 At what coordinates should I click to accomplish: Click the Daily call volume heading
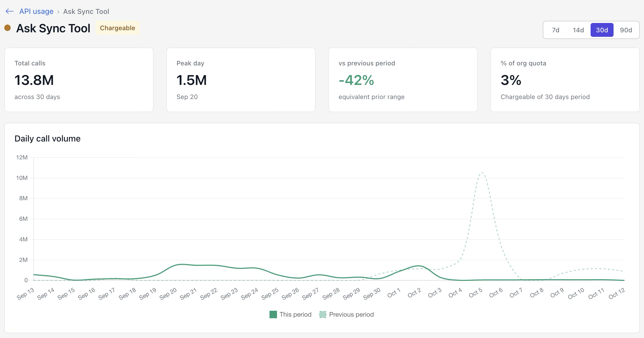48,139
